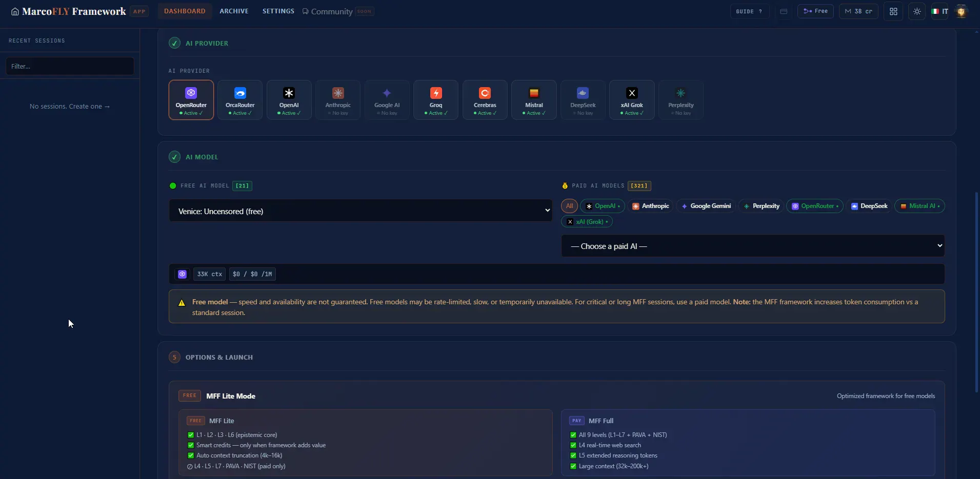Open the credit card billing icon
The height and width of the screenshot is (479, 980).
click(x=784, y=11)
